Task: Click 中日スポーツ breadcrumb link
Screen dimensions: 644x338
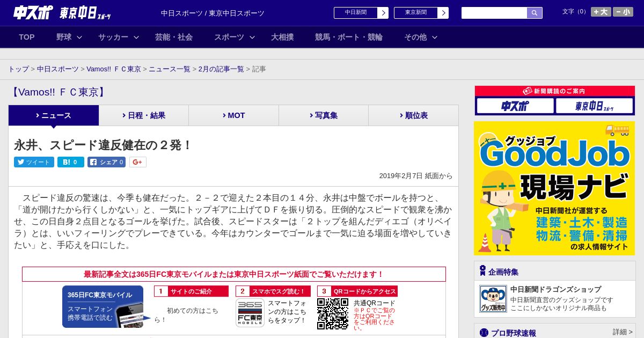Action: click(x=58, y=69)
